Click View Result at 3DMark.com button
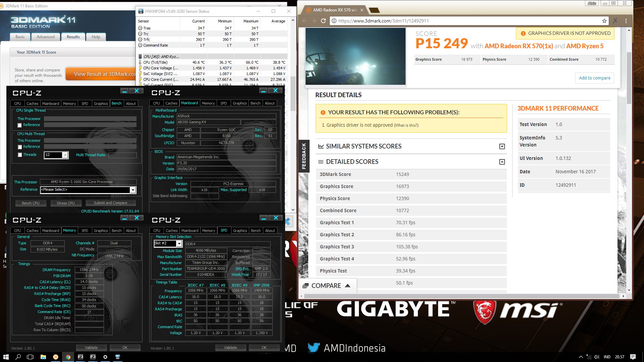Viewport: 644px width, 362px height. [101, 74]
